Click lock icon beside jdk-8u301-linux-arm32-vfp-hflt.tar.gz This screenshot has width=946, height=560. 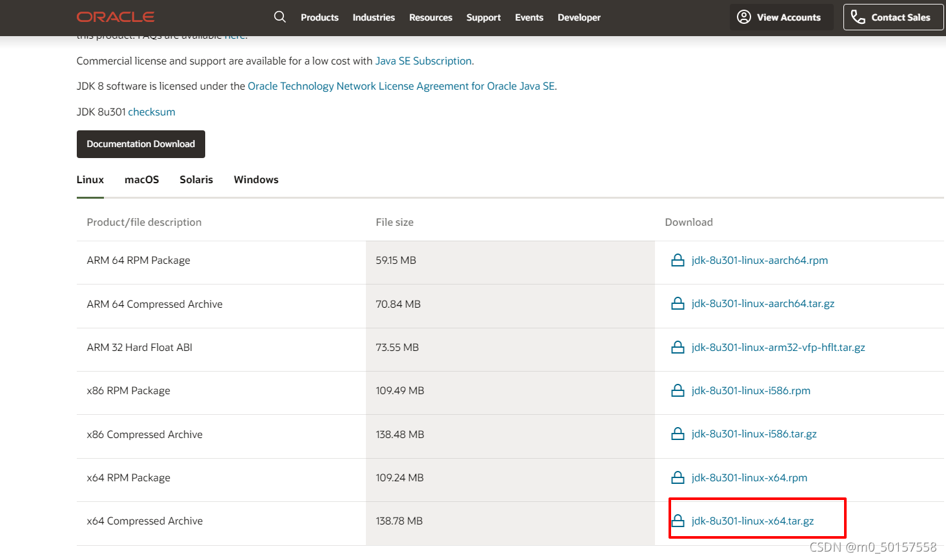678,347
